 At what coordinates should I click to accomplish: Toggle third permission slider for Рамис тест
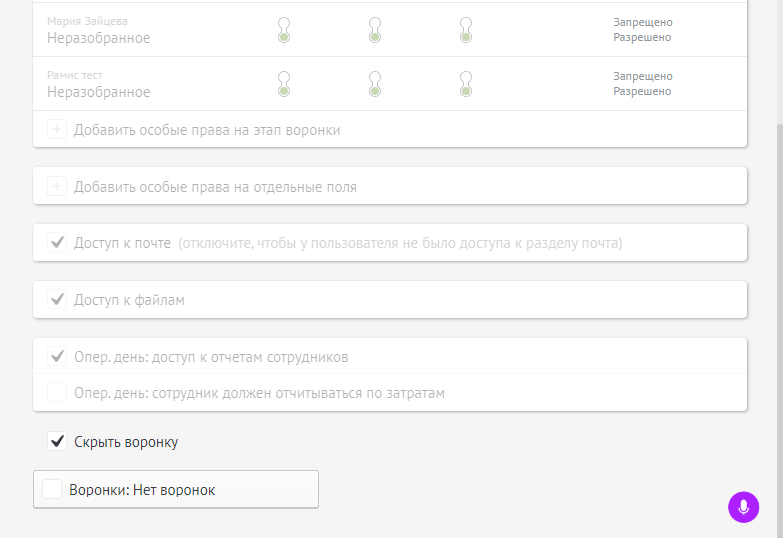coord(466,84)
